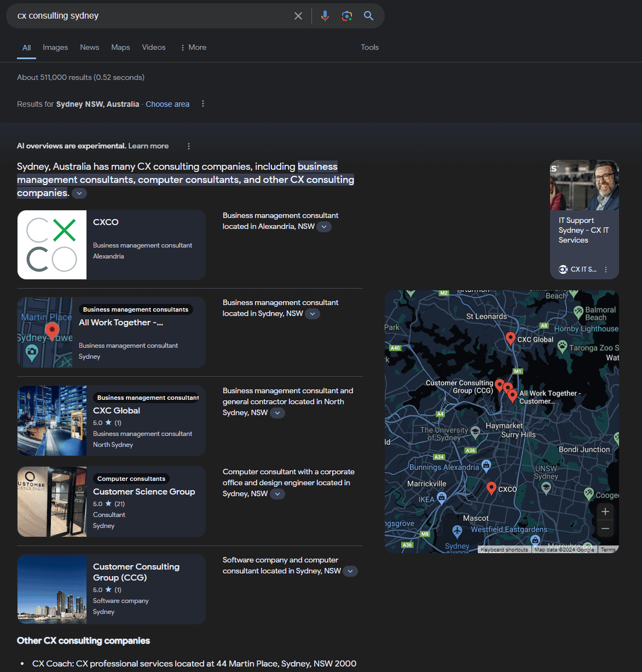Expand the Alexandria, NSW description chevron
Viewport: 642px width, 672px height.
(x=324, y=227)
